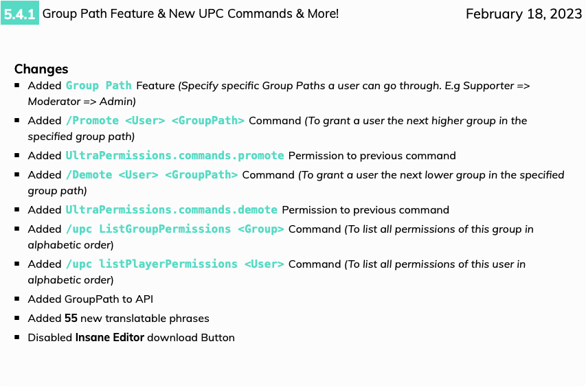Click /upc ListGroupPermissions <Group> command
This screenshot has height=392, width=586.
(x=175, y=229)
